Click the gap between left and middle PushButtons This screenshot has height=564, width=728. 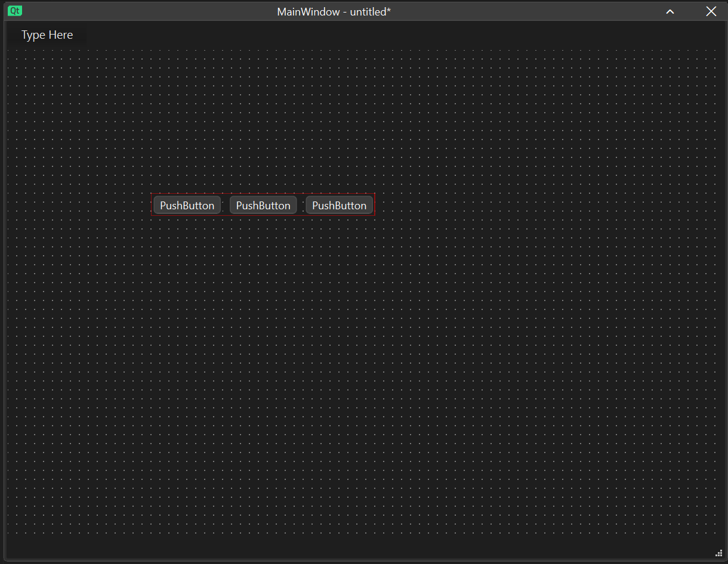(225, 205)
